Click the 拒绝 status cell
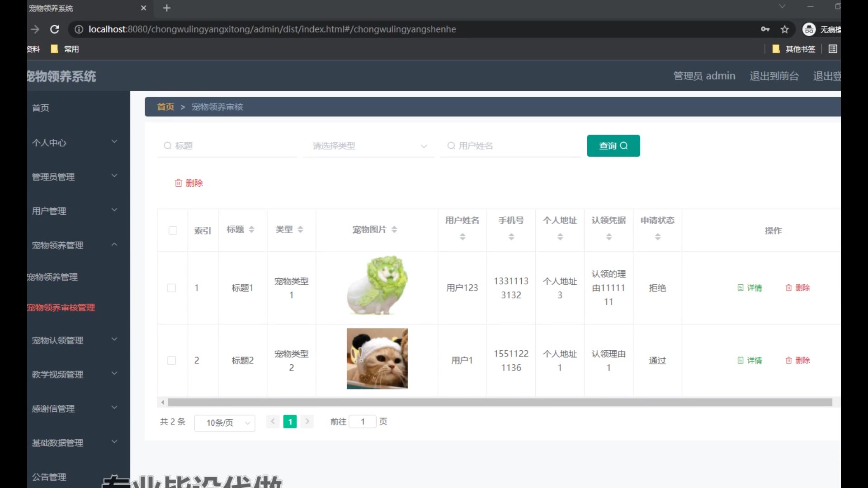 pyautogui.click(x=657, y=288)
